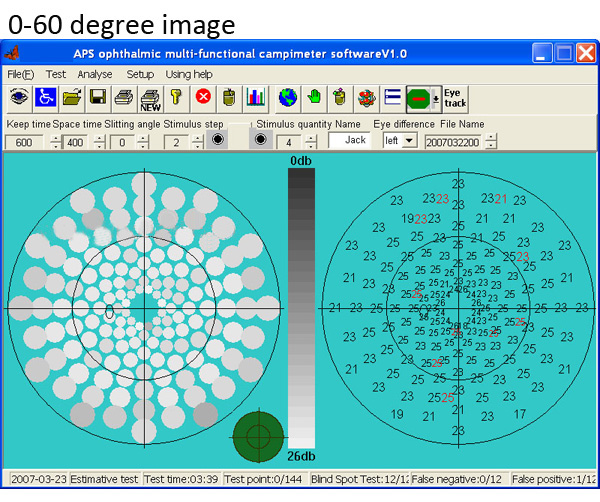
Task: Save results with the floppy disk icon
Action: pos(98,98)
